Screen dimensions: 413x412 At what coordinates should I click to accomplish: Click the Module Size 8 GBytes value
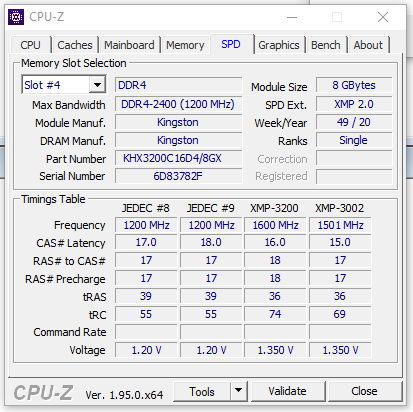point(354,85)
